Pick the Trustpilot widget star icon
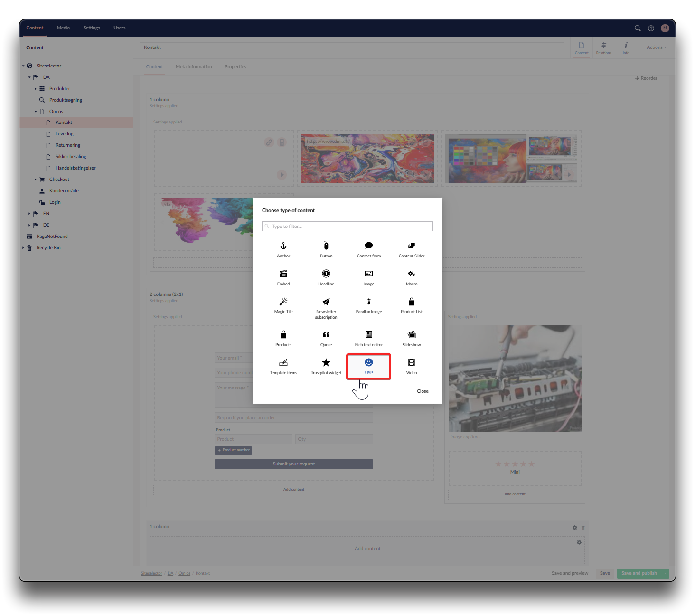Screen dimensions: 695x616 (326, 363)
